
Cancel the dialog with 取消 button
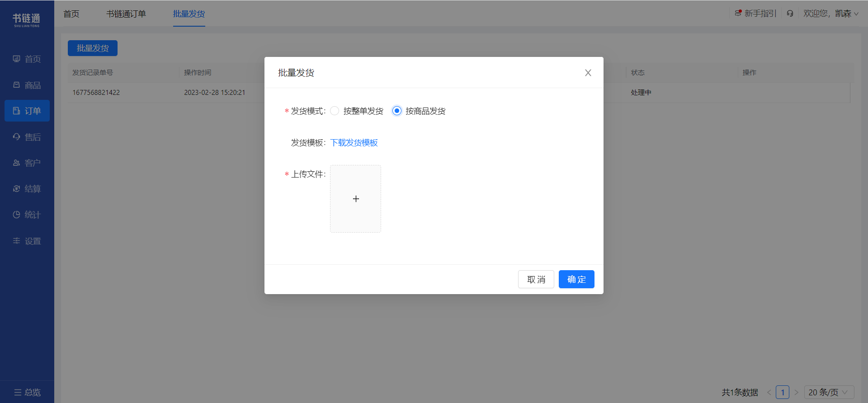[x=536, y=279]
